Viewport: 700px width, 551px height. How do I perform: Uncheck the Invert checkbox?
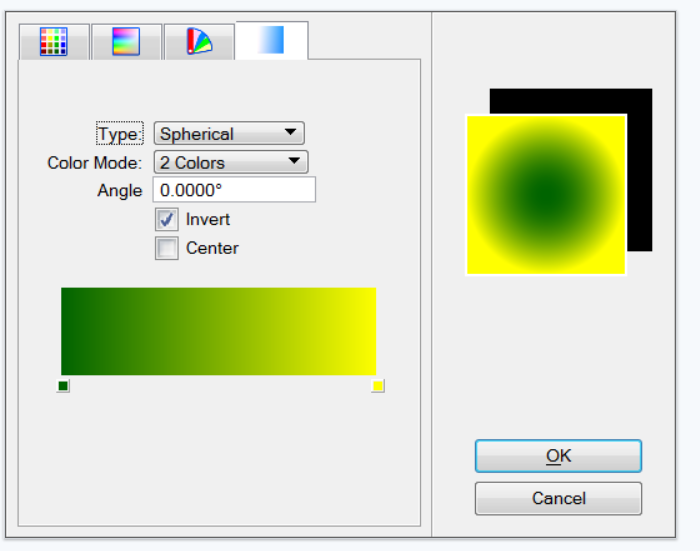coord(167,219)
